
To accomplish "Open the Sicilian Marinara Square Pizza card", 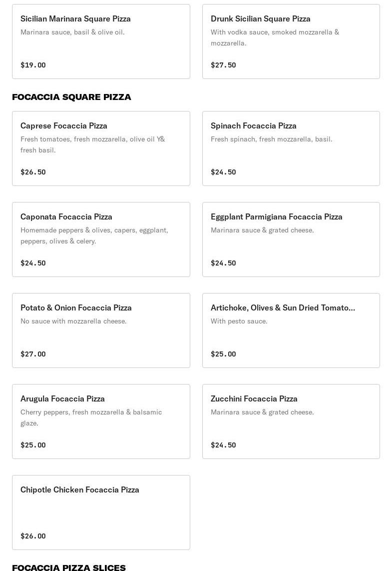I will point(101,41).
